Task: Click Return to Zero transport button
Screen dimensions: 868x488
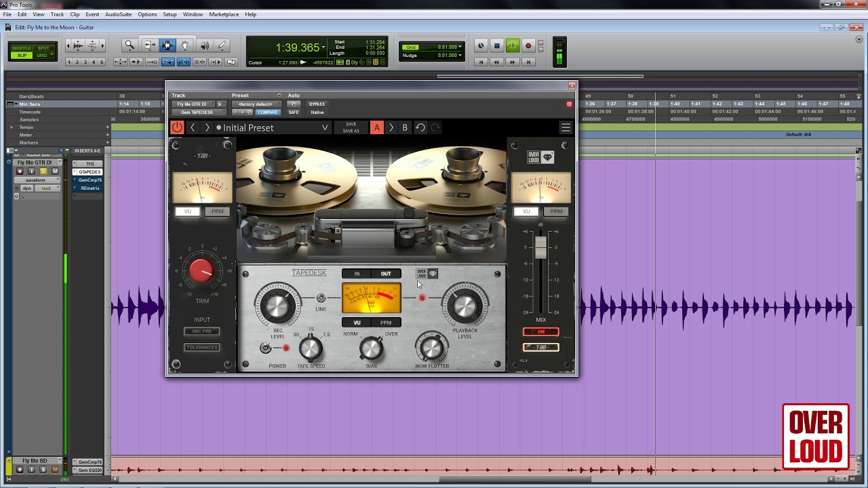Action: pyautogui.click(x=481, y=62)
